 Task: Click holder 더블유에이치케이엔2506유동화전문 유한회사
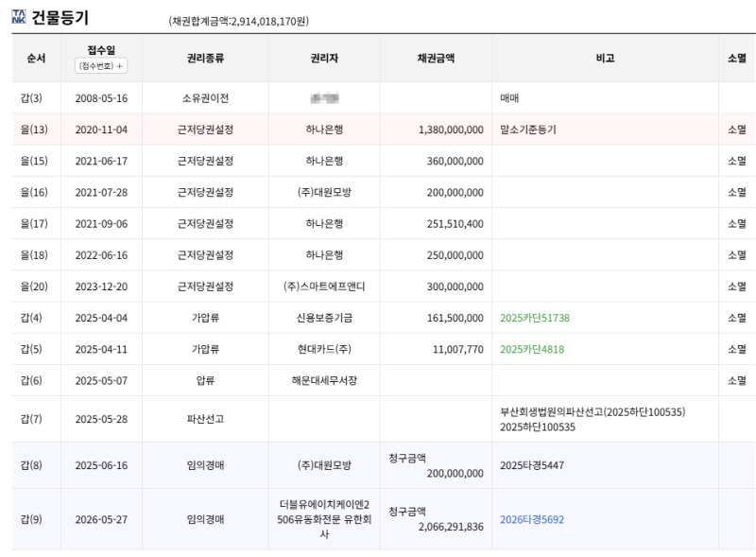tap(324, 519)
